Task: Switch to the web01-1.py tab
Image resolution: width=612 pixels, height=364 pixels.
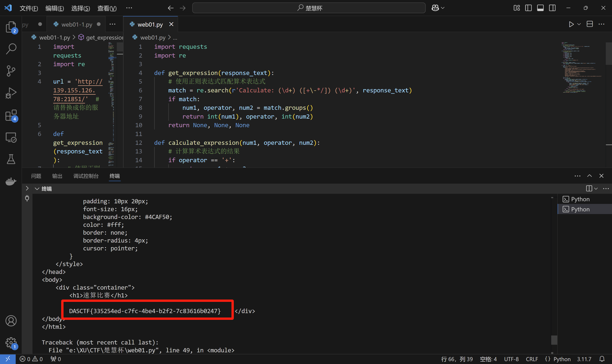Action: [76, 24]
